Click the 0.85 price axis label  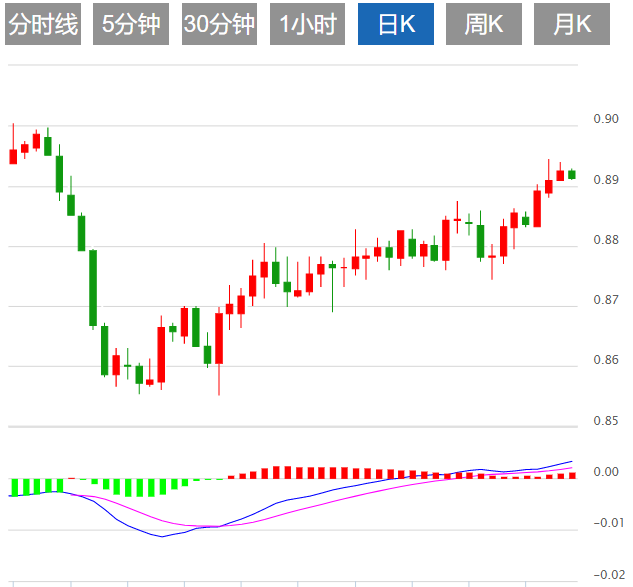pos(606,421)
